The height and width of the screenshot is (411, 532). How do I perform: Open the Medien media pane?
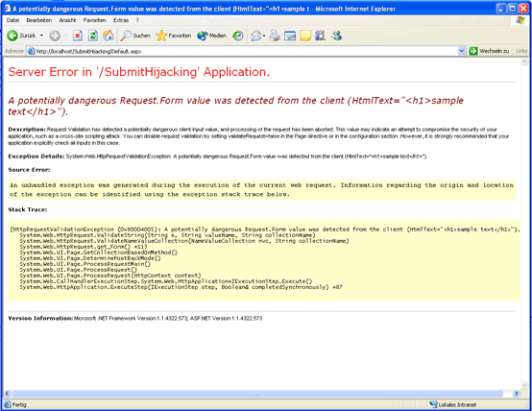tap(211, 36)
